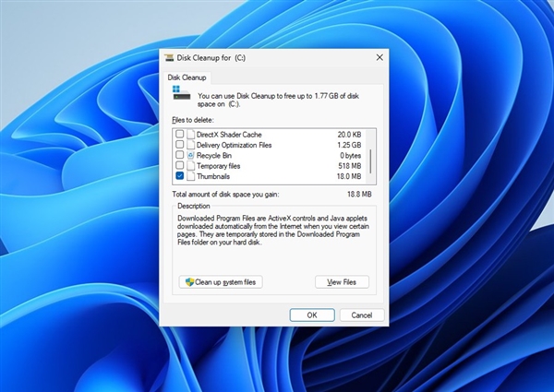Open View Files

[x=342, y=282]
